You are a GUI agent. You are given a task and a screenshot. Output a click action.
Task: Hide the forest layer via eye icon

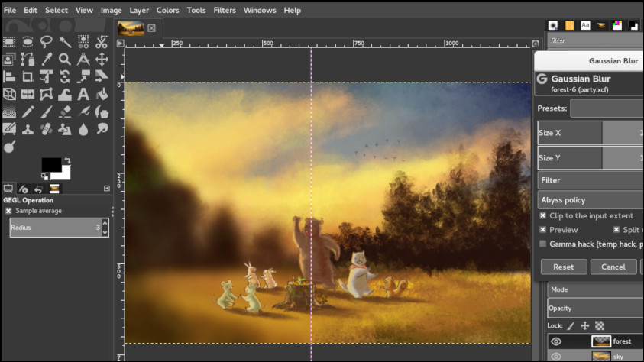[556, 341]
